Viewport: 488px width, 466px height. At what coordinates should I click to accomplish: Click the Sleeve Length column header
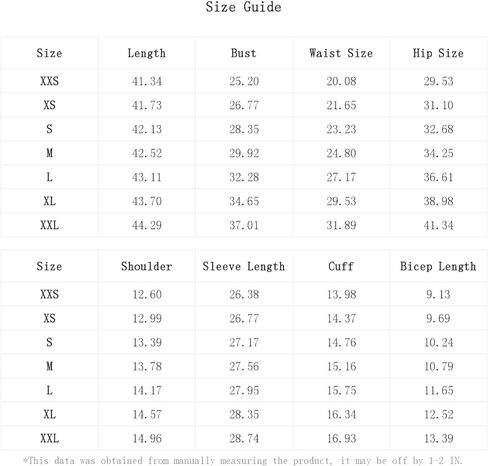coord(244,266)
